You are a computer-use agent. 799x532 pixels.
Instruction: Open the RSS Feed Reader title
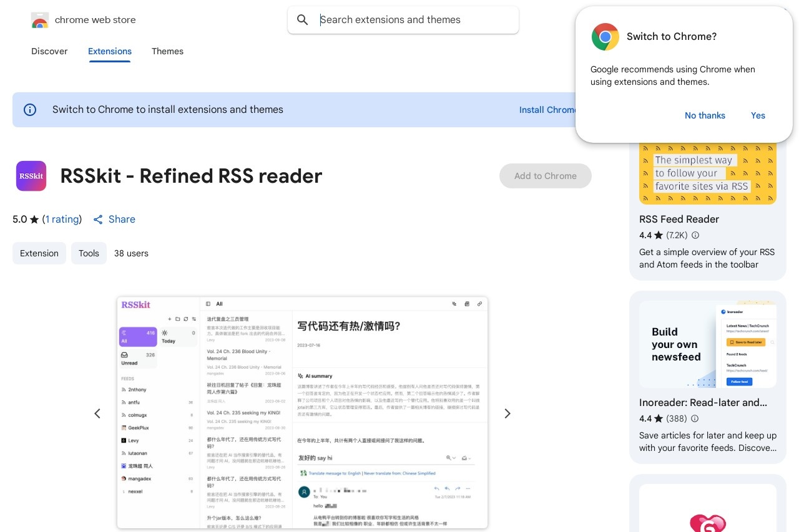[x=679, y=220]
